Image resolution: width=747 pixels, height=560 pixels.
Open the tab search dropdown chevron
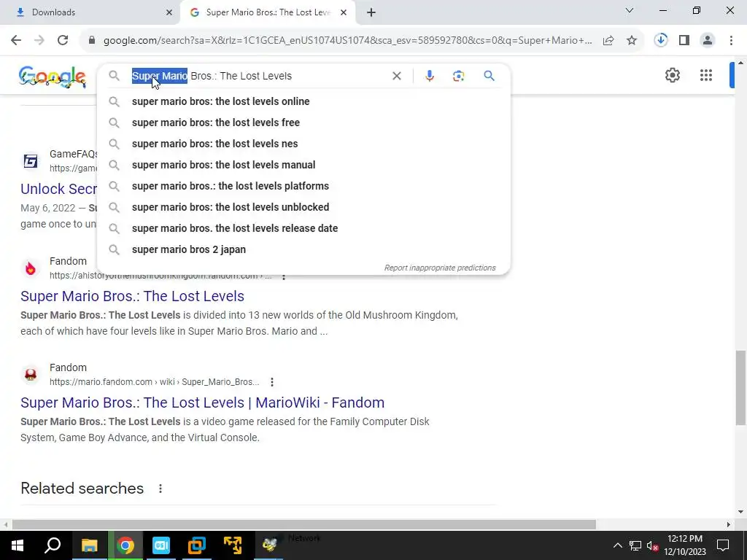click(630, 10)
